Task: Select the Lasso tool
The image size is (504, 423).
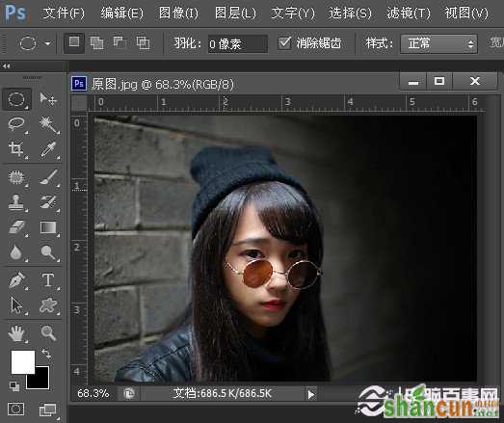Action: click(16, 123)
